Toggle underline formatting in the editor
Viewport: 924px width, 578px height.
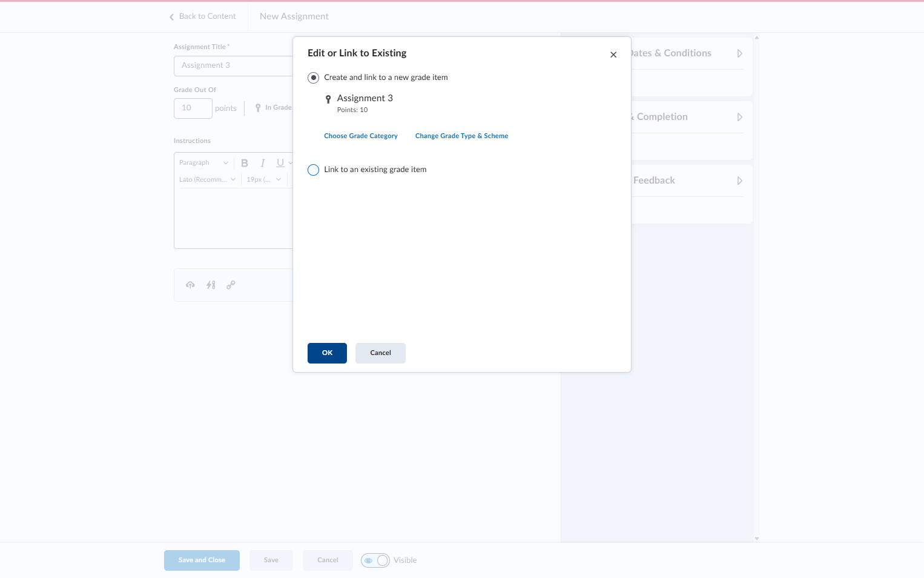[280, 163]
